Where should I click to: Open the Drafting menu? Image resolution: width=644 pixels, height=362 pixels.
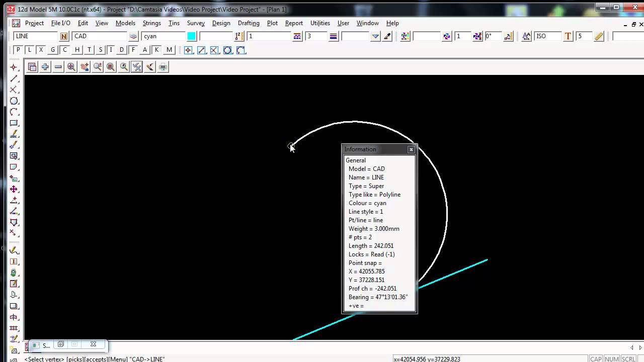249,23
